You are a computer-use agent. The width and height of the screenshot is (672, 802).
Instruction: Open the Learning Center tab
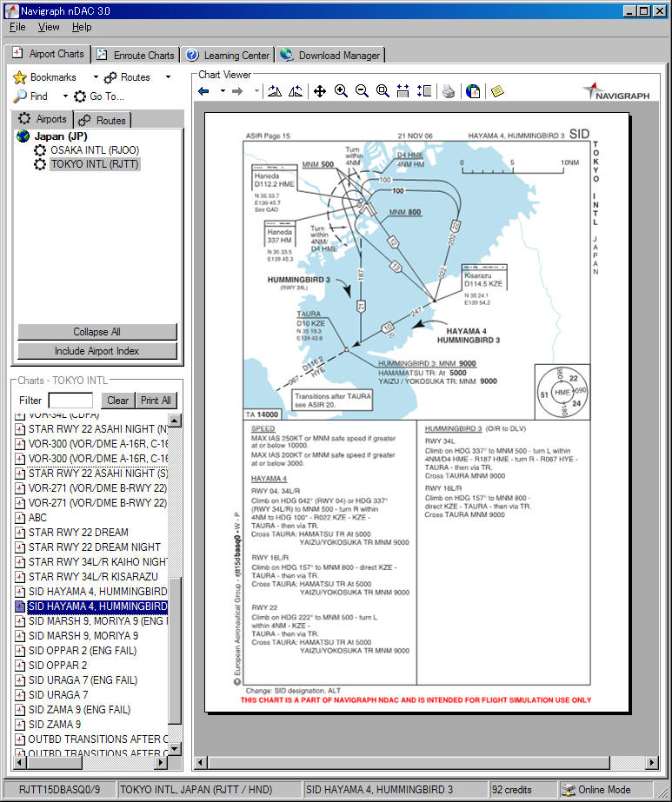[x=228, y=56]
